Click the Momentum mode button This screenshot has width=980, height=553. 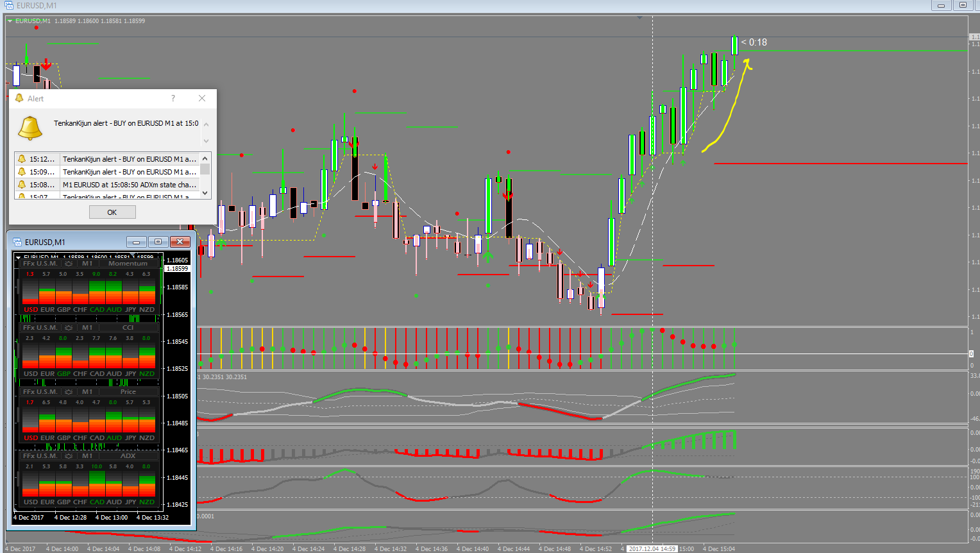point(128,264)
